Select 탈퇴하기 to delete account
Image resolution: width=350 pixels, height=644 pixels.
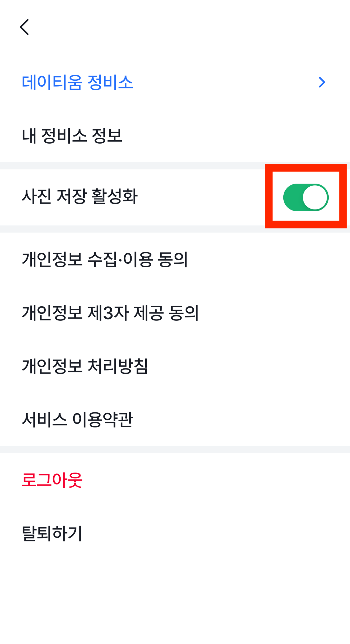(x=52, y=533)
